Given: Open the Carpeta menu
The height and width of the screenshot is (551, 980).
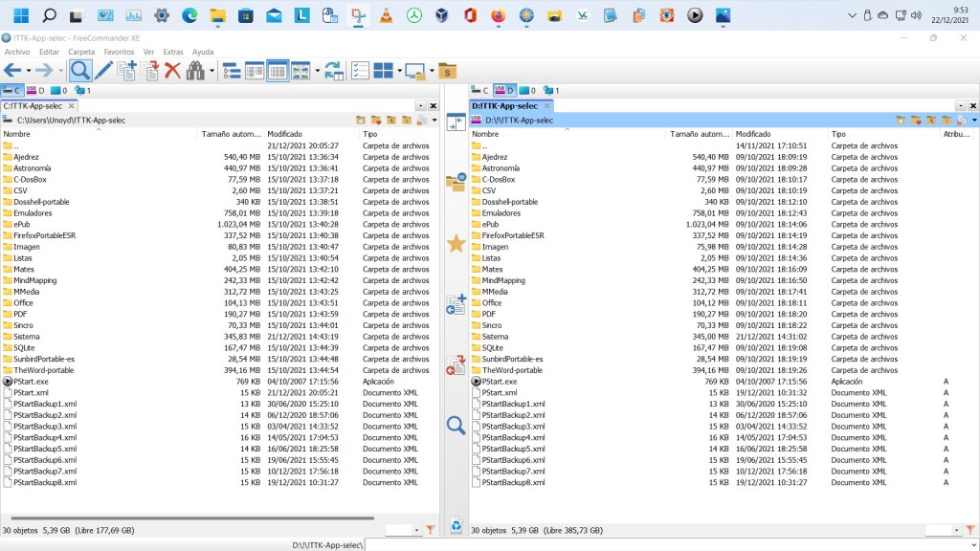Looking at the screenshot, I should (81, 52).
